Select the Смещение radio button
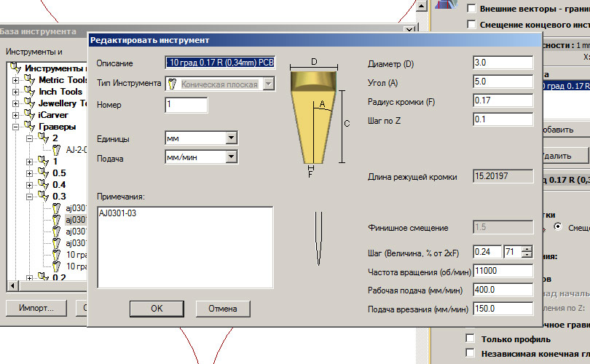This screenshot has width=590, height=364. [558, 226]
